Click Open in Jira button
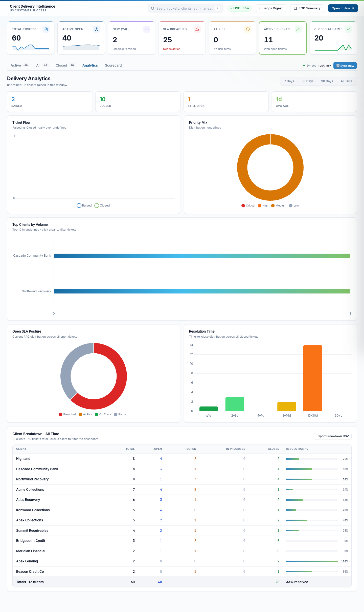The width and height of the screenshot is (364, 612). (x=343, y=8)
